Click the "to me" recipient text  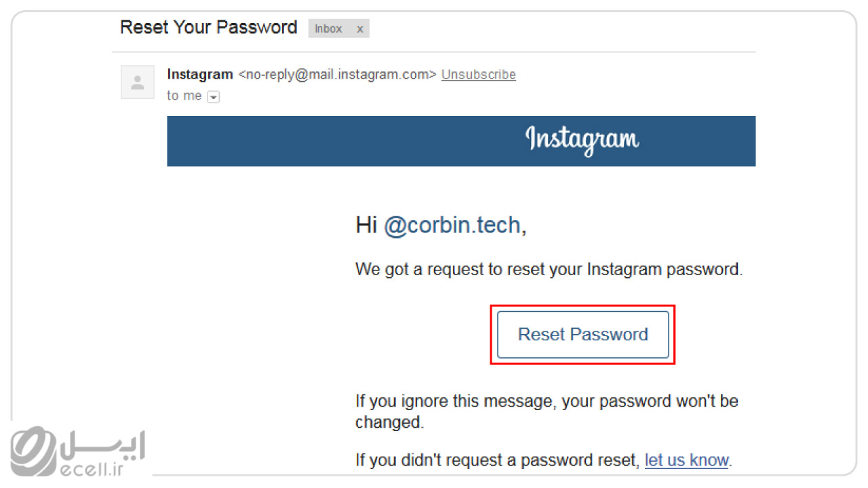pos(184,96)
